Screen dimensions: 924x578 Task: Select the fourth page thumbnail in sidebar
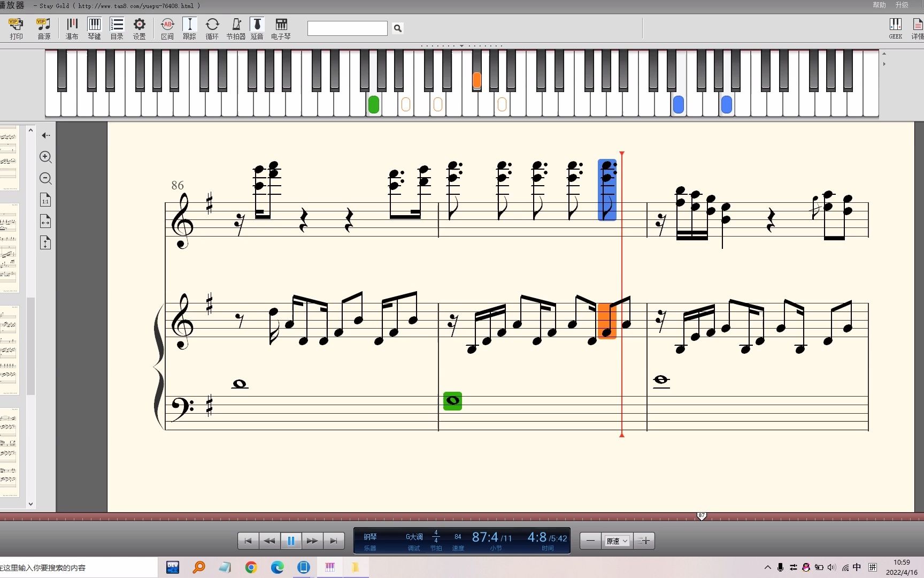(x=9, y=453)
